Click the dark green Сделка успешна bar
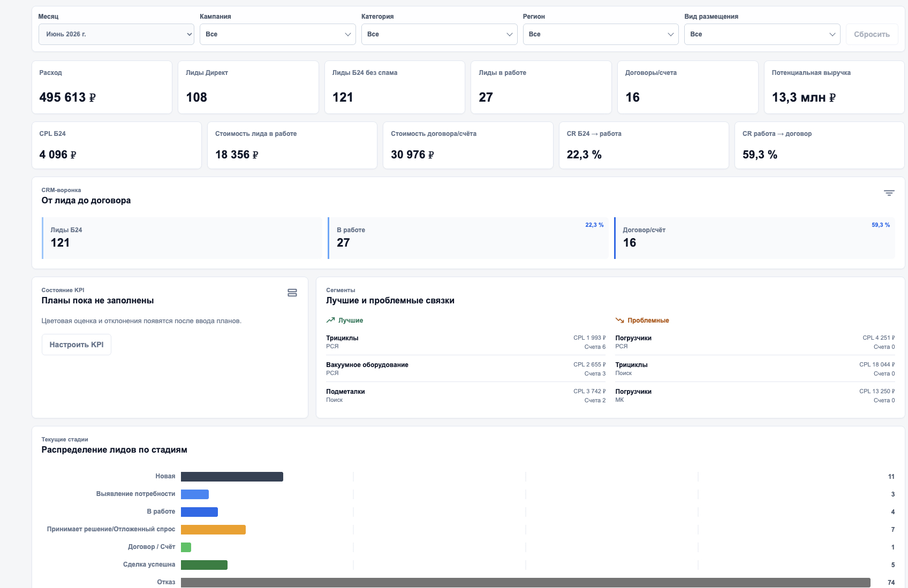Viewport: 908px width, 588px height. 204,565
